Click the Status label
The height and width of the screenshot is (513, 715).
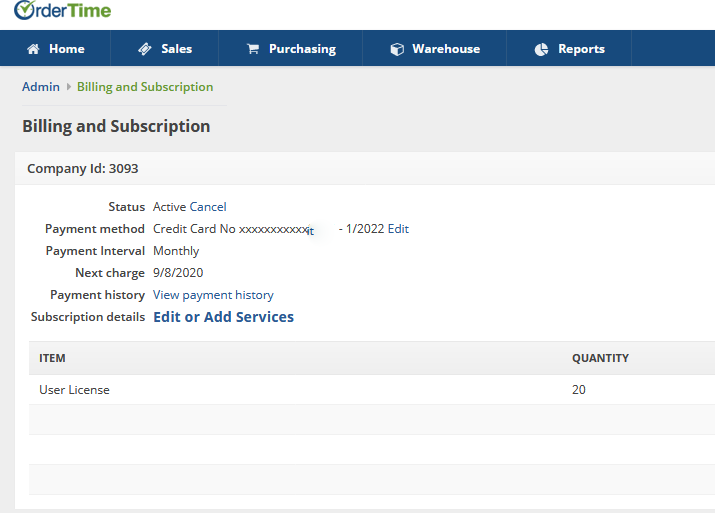126,207
